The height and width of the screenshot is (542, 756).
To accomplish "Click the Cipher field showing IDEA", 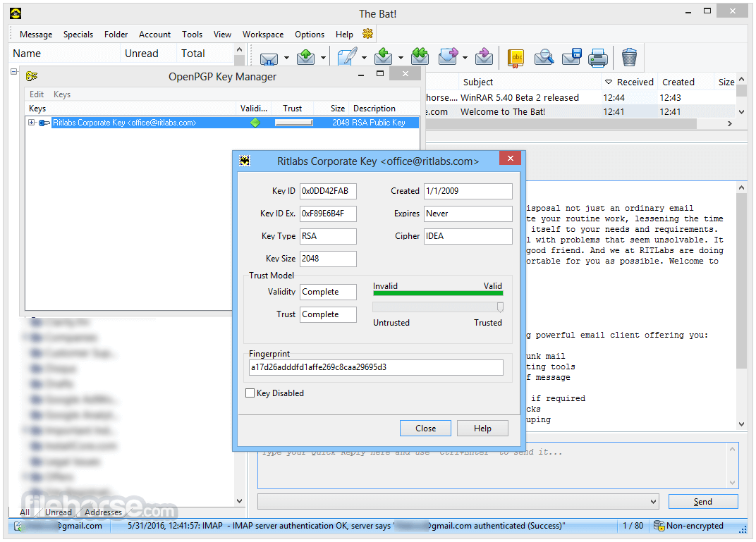I will pos(468,236).
